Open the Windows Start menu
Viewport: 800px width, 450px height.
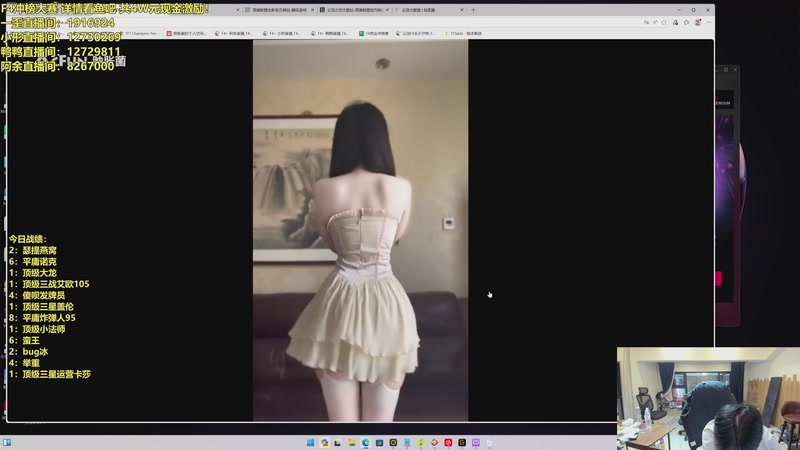point(310,443)
